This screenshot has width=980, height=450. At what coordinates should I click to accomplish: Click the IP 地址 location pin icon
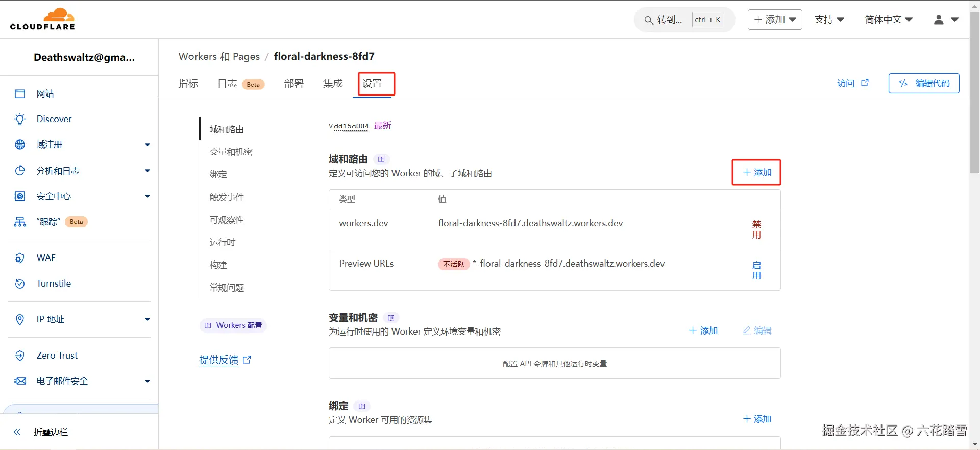point(20,319)
